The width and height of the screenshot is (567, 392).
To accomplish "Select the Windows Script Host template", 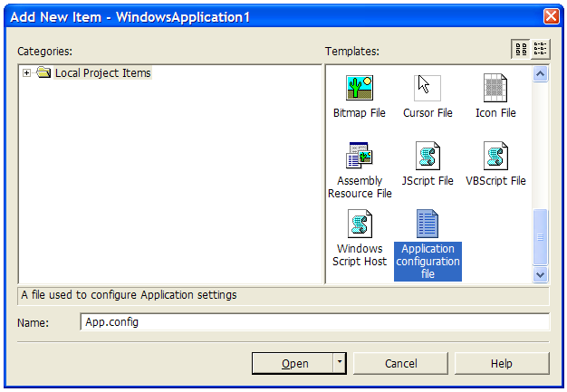I will click(x=359, y=225).
